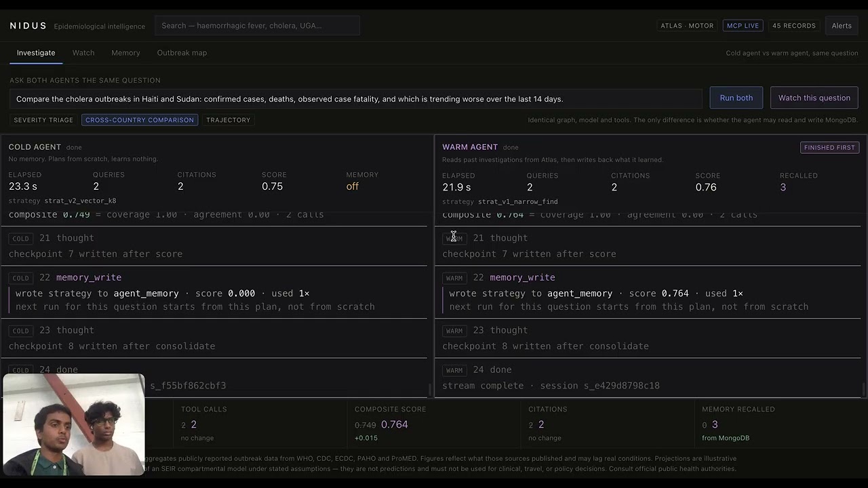Select the SEVERITY TRIAGE preset

pyautogui.click(x=43, y=120)
